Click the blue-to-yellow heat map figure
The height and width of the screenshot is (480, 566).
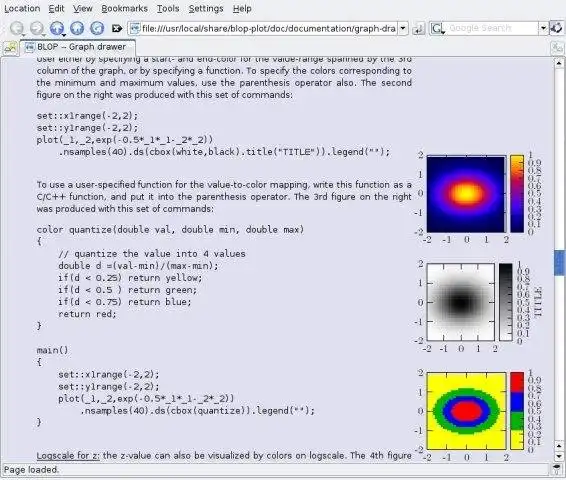pos(466,194)
